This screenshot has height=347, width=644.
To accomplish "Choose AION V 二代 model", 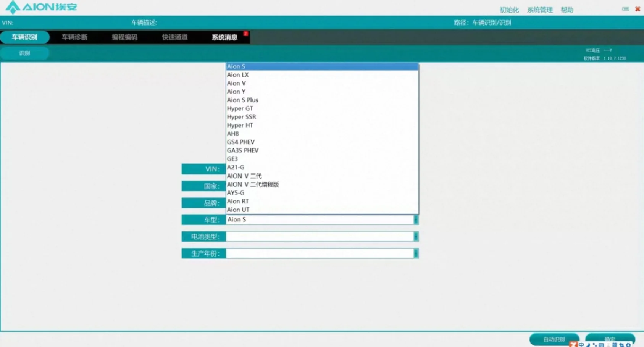I will tap(322, 176).
